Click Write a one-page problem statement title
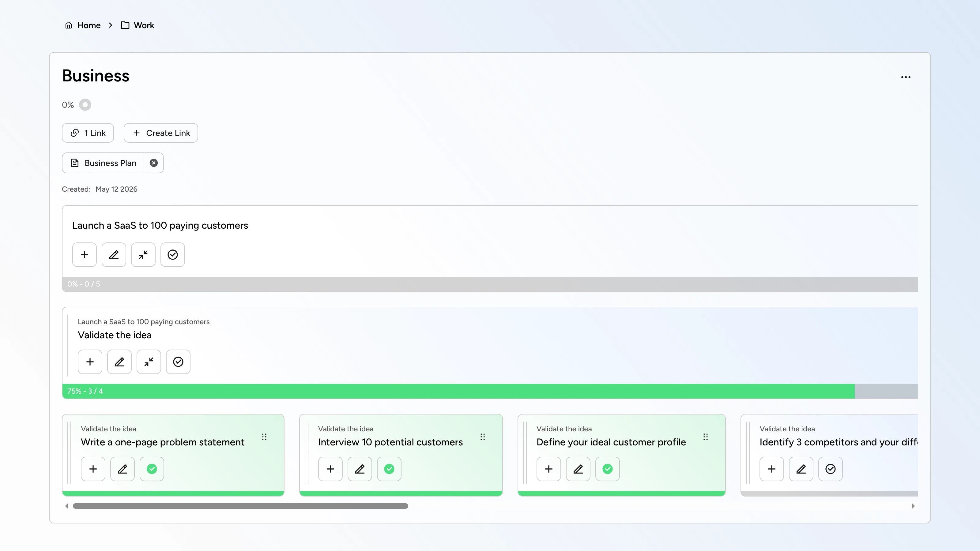 pos(162,442)
